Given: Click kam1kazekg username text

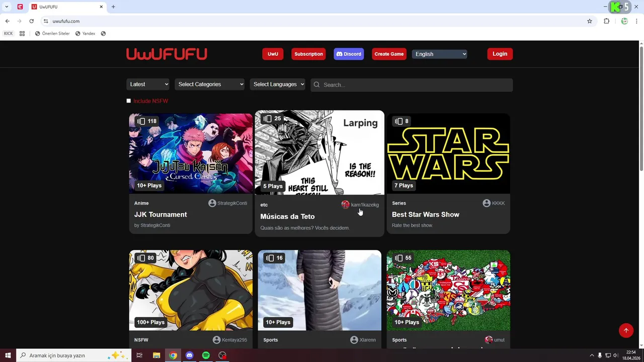Looking at the screenshot, I should click(365, 205).
